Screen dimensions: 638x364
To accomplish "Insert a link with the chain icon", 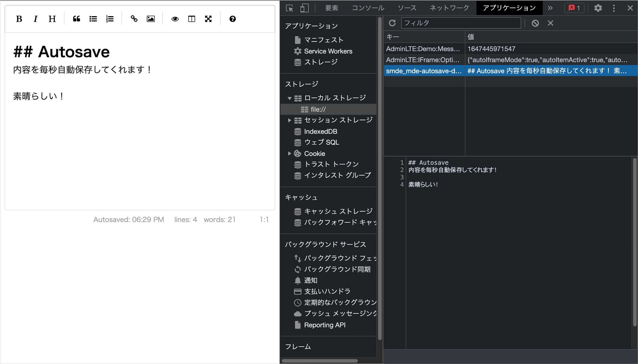I will click(134, 19).
